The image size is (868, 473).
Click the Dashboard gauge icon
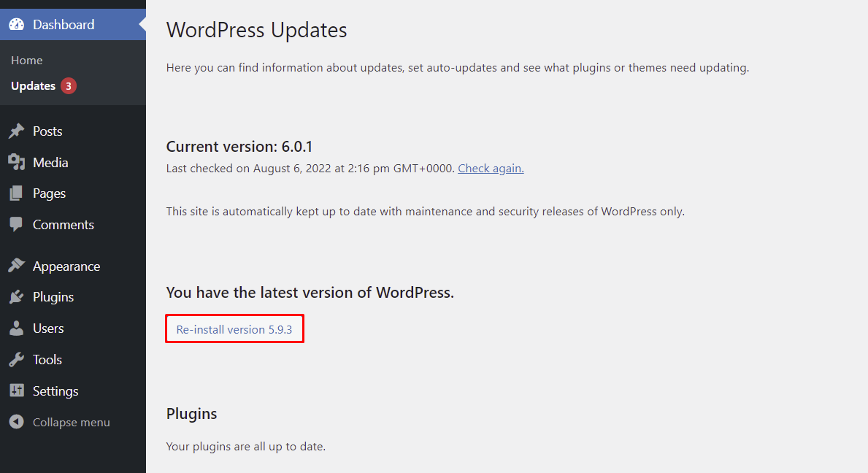pos(16,24)
